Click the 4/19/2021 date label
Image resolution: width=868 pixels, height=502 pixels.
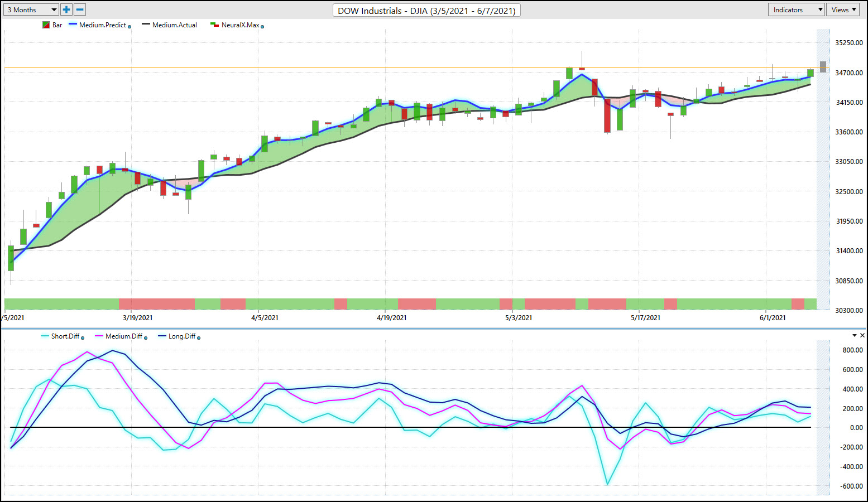pos(392,318)
